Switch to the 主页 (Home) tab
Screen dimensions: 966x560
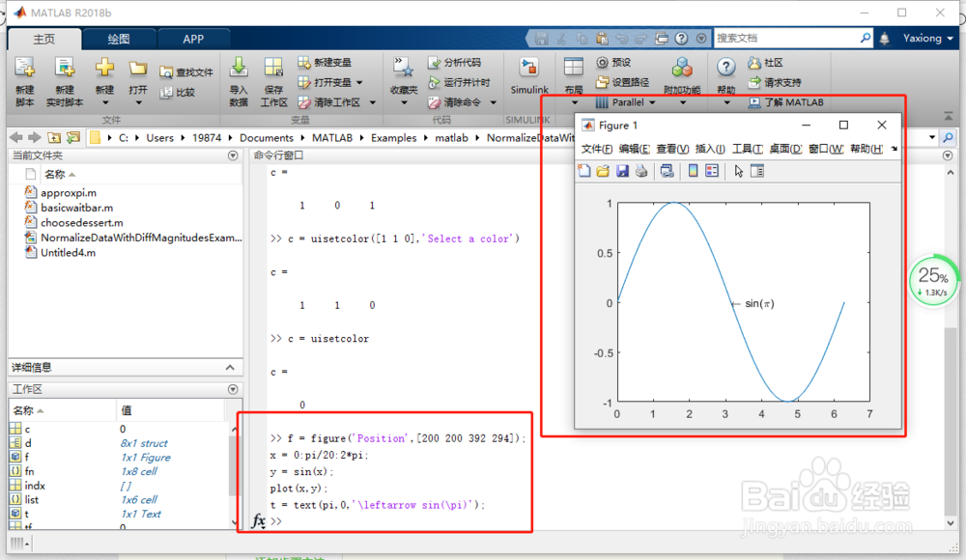click(x=43, y=39)
